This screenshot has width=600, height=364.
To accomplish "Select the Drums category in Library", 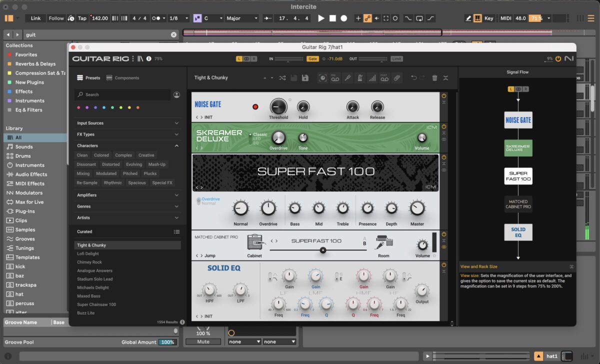I will tap(23, 156).
